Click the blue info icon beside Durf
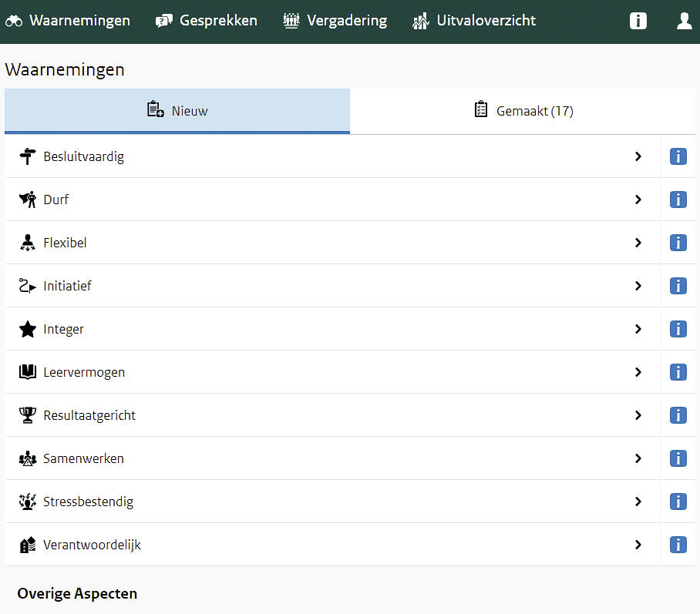The height and width of the screenshot is (614, 700). (x=678, y=200)
